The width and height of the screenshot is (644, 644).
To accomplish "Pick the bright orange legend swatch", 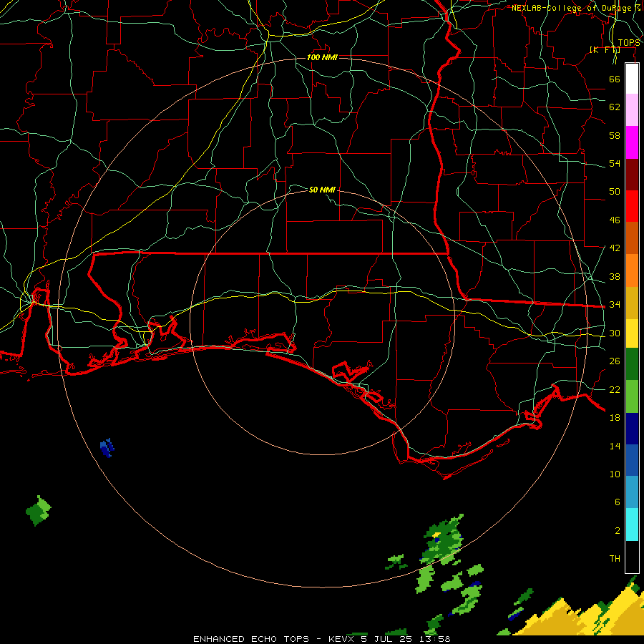I will 632,270.
